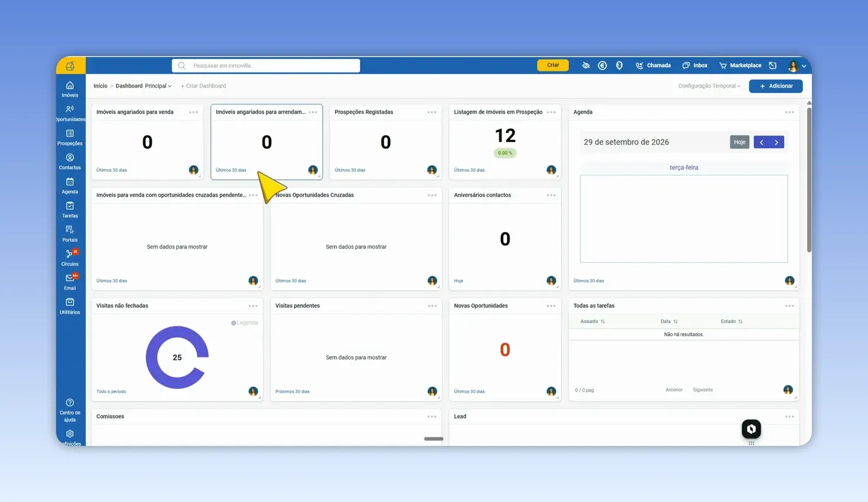Go to the previous day in Agenda
The image size is (868, 502).
(x=762, y=142)
